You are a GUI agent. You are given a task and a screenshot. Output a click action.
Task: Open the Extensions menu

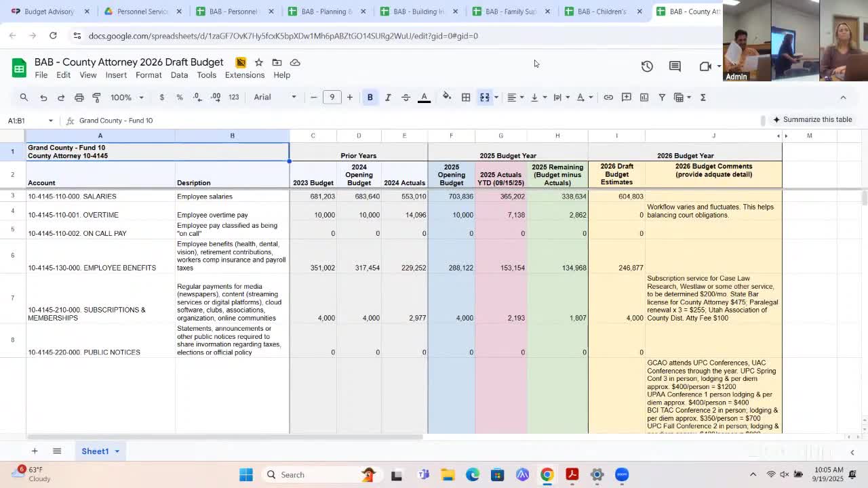(x=244, y=75)
